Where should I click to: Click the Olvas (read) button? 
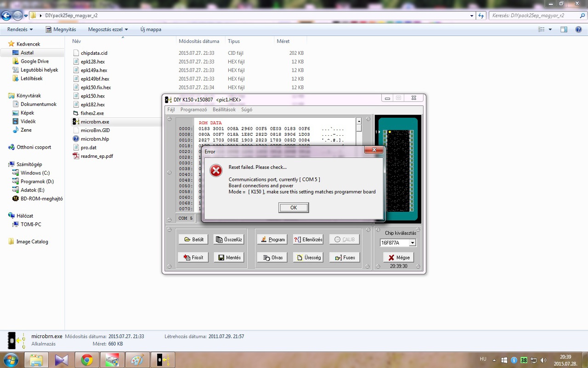(272, 257)
